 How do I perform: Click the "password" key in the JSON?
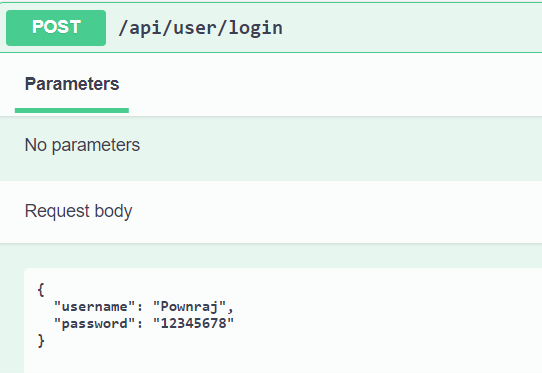[94, 324]
